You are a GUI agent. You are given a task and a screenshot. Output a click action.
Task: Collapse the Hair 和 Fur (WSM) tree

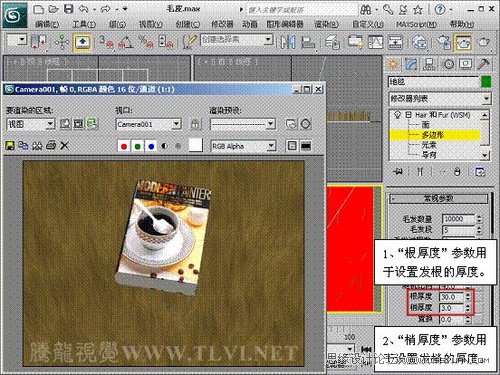[x=408, y=115]
